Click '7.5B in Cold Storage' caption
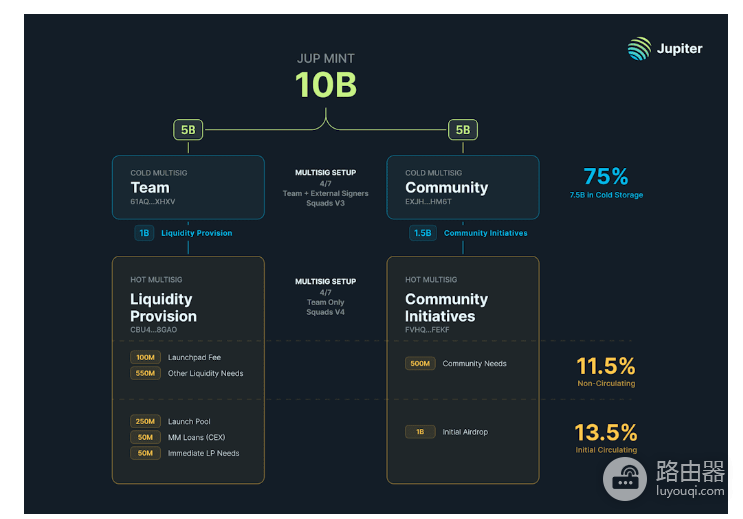This screenshot has width=743, height=519. tap(606, 195)
